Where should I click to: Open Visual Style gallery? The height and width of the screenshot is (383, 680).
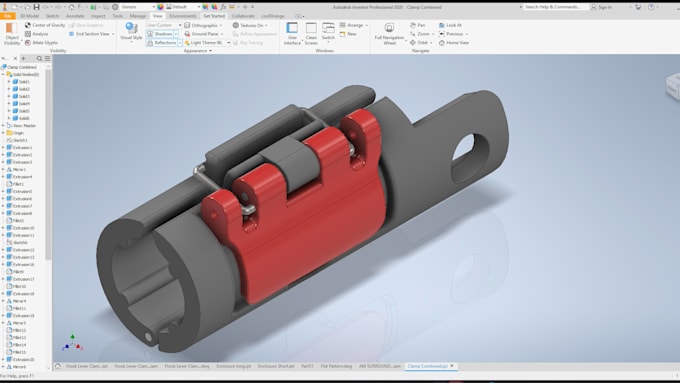131,32
